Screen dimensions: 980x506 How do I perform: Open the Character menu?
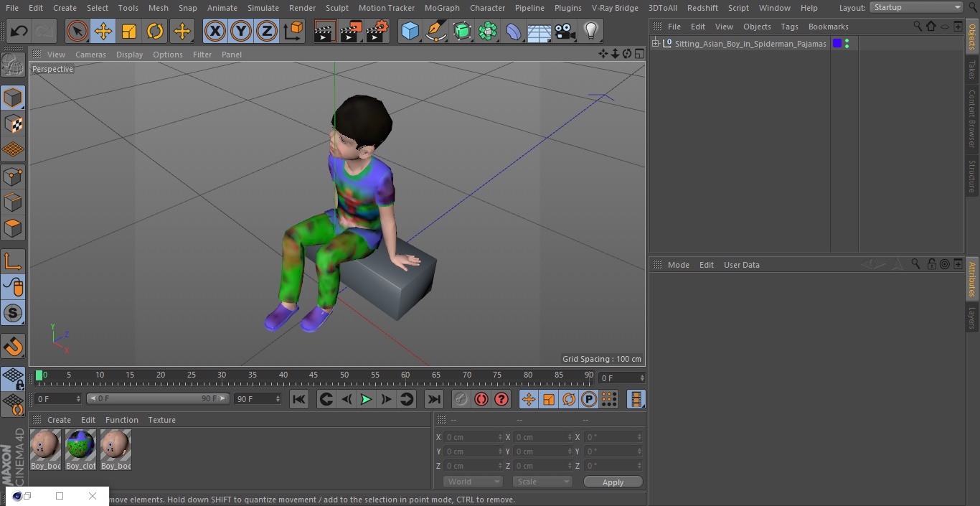[x=487, y=8]
